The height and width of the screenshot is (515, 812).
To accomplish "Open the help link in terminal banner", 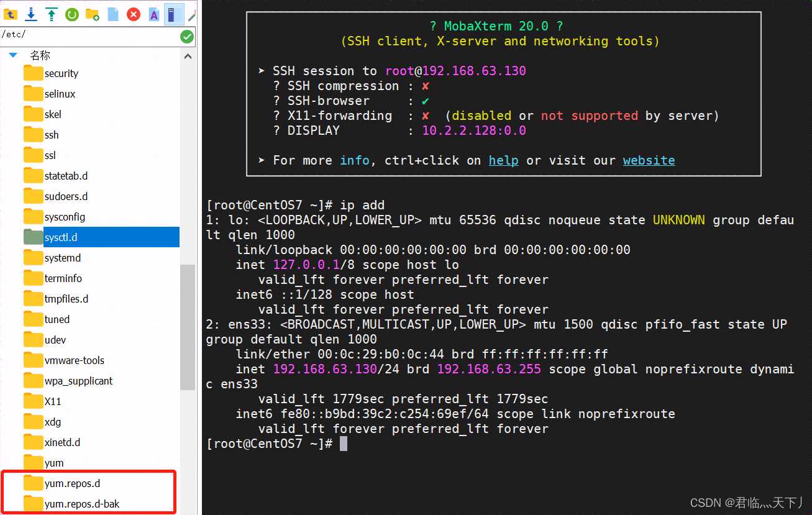I will (504, 160).
